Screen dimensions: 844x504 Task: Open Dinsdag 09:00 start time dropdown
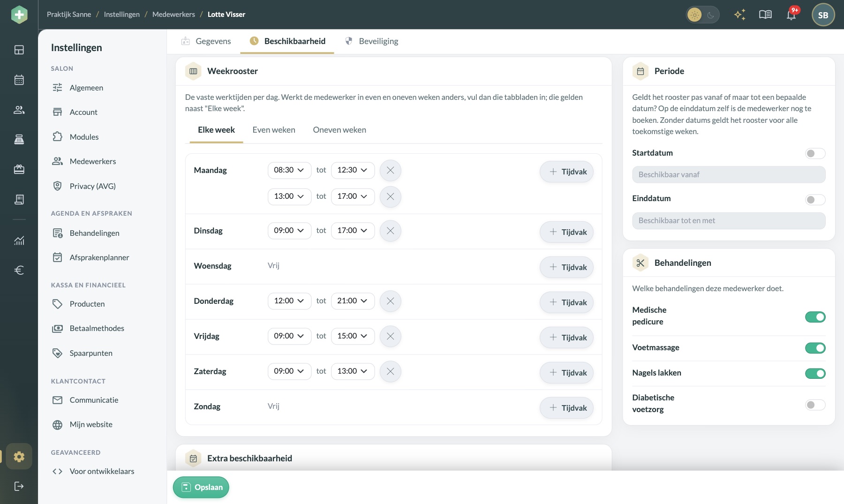coord(289,231)
